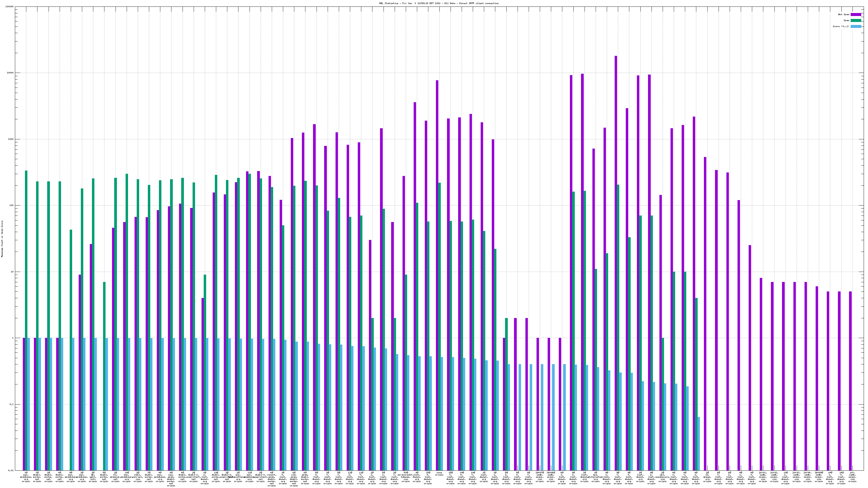
Task: Click the 100000 y-axis tick label
Action: (10, 7)
